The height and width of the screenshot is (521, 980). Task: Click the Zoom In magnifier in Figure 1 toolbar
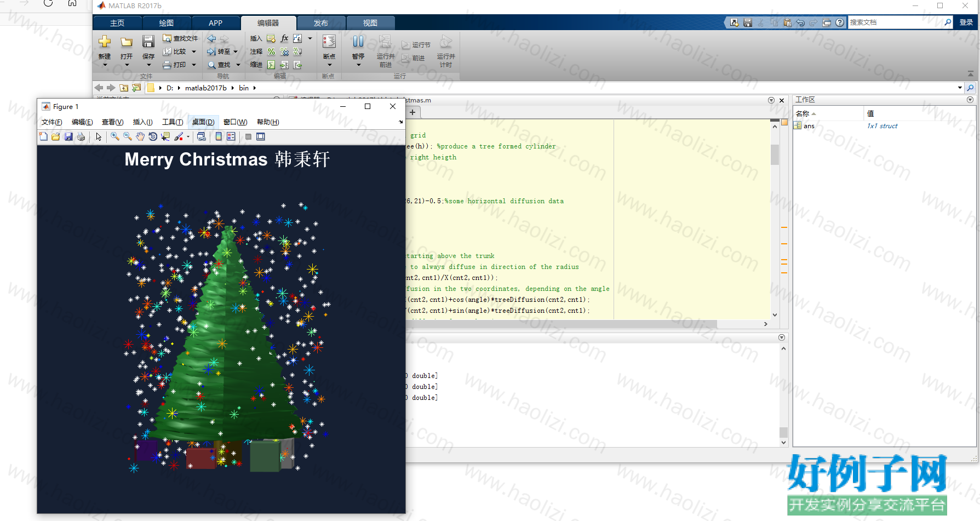[115, 136]
